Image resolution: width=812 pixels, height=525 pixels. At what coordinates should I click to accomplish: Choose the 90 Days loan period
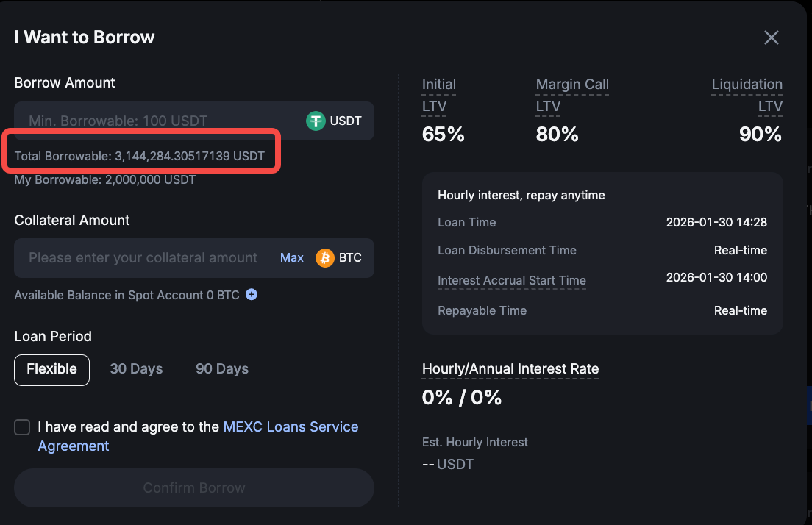(222, 369)
